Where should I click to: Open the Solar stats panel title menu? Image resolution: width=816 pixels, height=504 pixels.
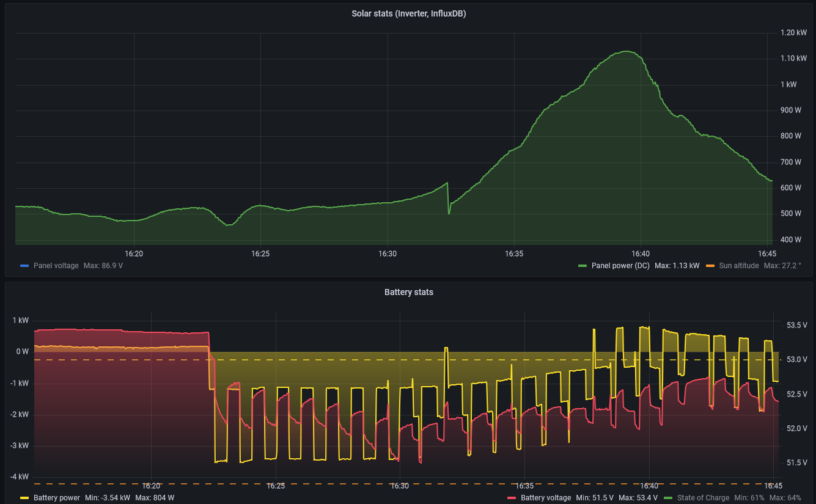click(x=408, y=13)
